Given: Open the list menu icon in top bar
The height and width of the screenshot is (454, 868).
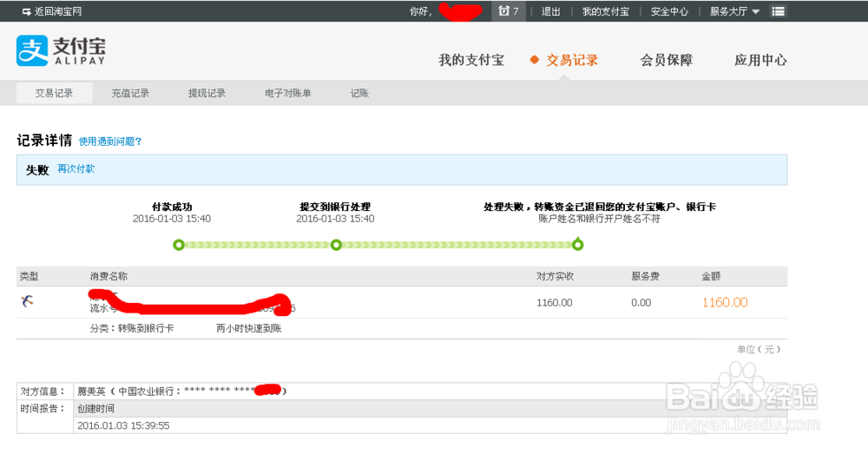Looking at the screenshot, I should point(778,11).
